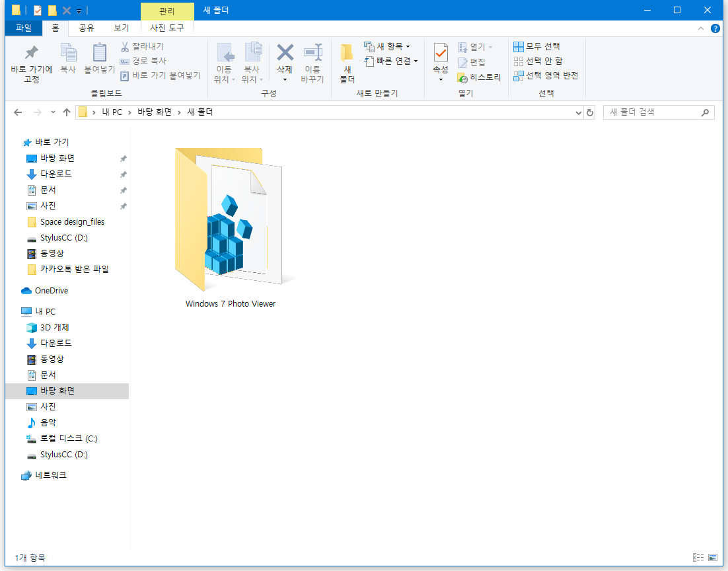Open the 복사 위치 copy-to button
The height and width of the screenshot is (571, 728).
pos(252,63)
